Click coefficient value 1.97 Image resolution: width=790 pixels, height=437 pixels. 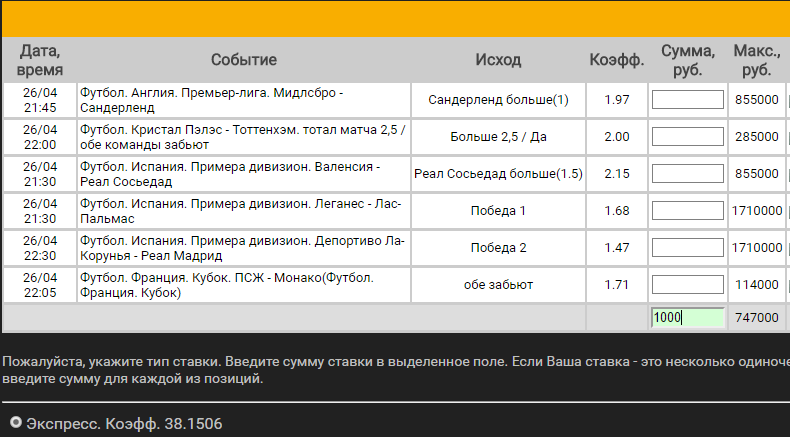coord(617,100)
